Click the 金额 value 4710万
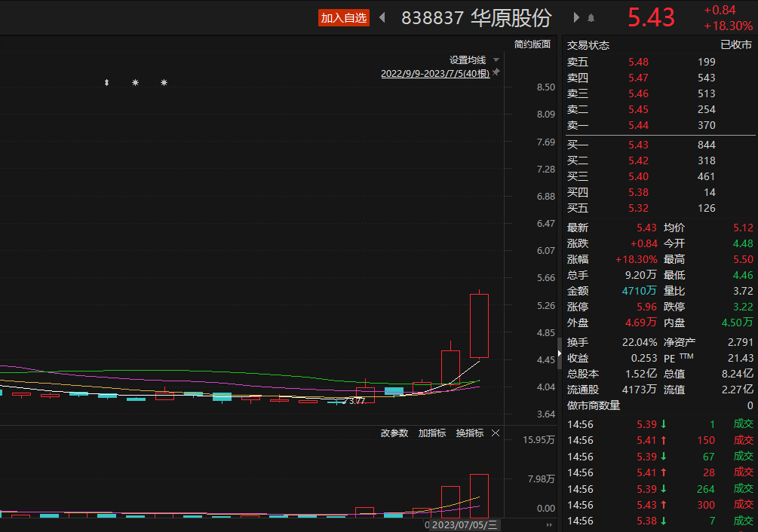The height and width of the screenshot is (532, 758). pyautogui.click(x=639, y=291)
